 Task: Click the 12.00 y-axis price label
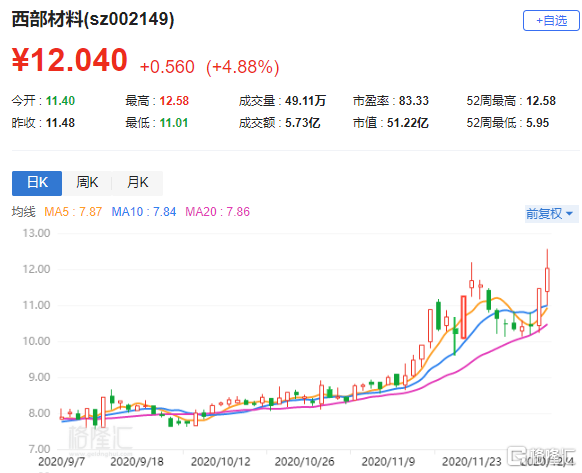[36, 269]
